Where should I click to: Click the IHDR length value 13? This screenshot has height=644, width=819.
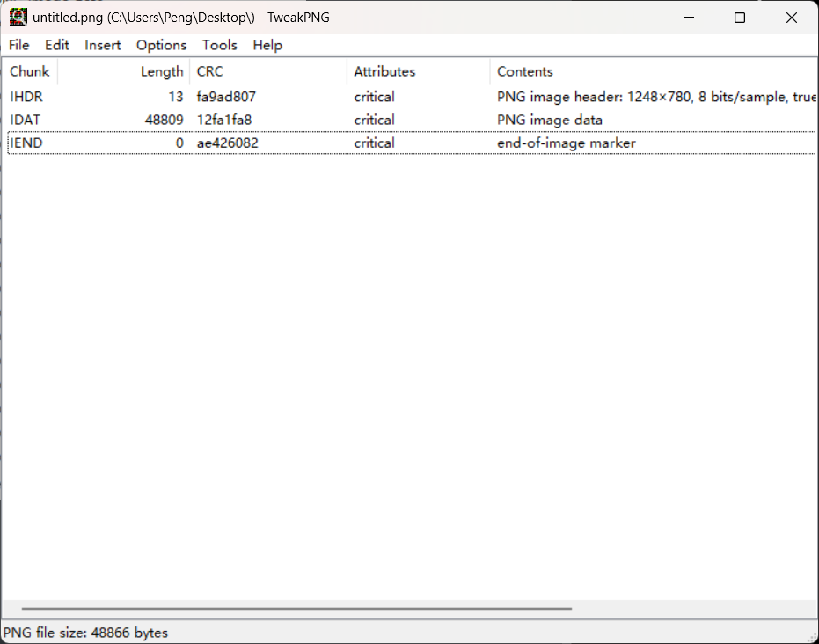(176, 97)
